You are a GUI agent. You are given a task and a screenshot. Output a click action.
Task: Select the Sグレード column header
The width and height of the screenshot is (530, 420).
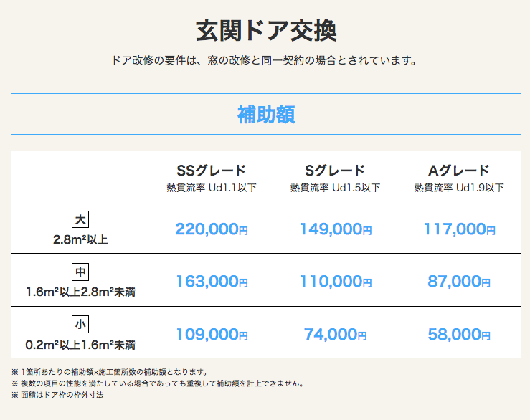click(335, 171)
